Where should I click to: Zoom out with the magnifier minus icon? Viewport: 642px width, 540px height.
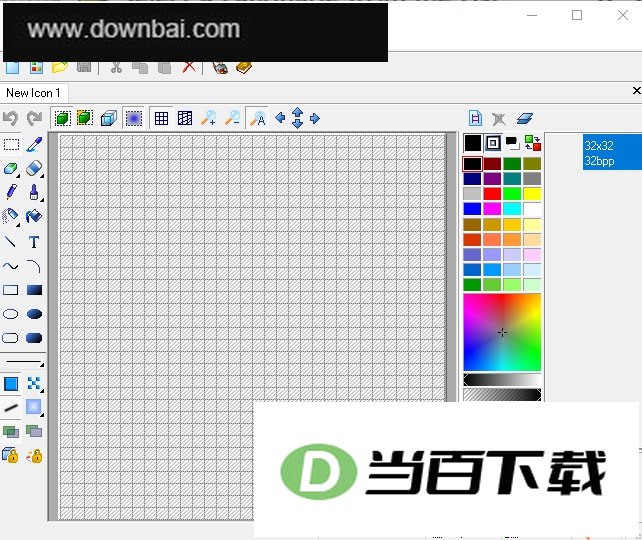233,118
